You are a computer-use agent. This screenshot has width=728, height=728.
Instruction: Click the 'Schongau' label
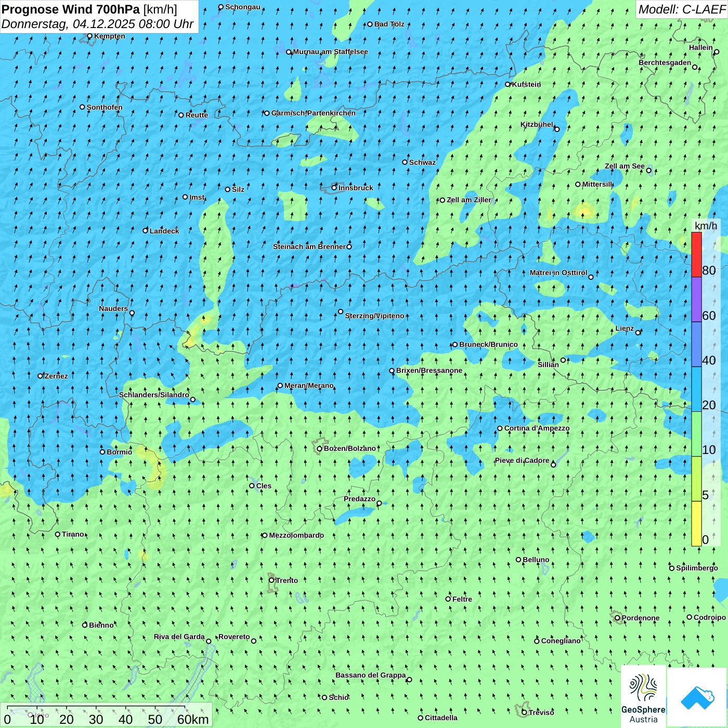coord(243,7)
